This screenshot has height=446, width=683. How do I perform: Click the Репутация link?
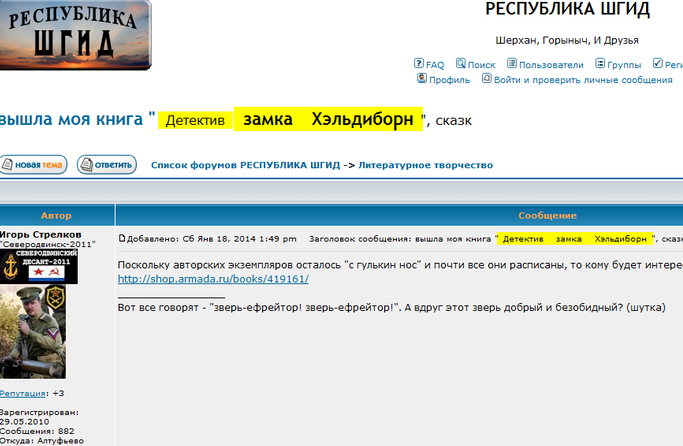point(22,393)
